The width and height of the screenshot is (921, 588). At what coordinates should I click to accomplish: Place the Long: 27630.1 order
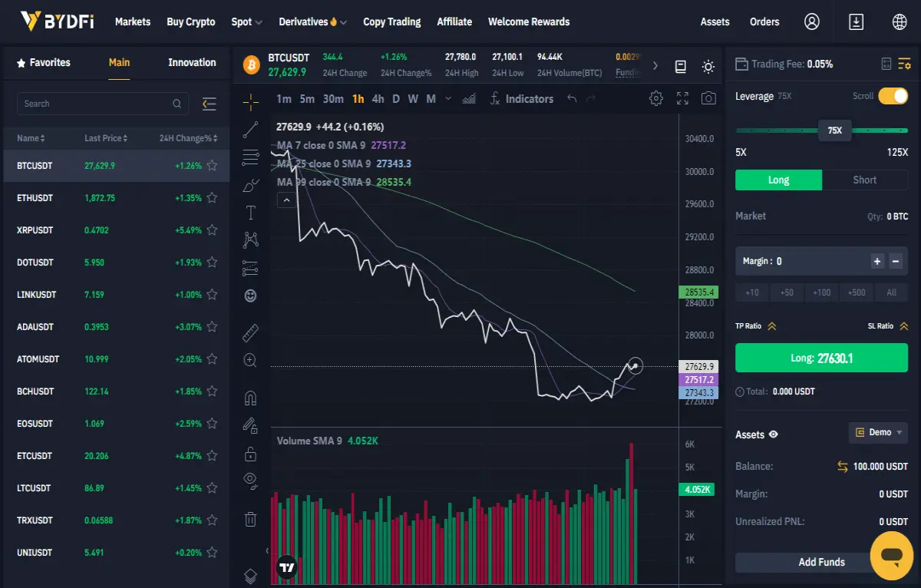tap(821, 358)
